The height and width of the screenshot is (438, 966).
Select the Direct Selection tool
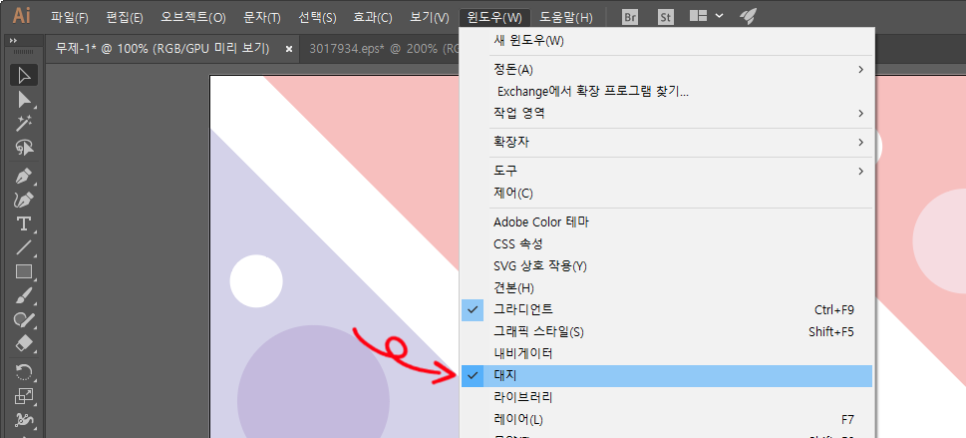(25, 99)
